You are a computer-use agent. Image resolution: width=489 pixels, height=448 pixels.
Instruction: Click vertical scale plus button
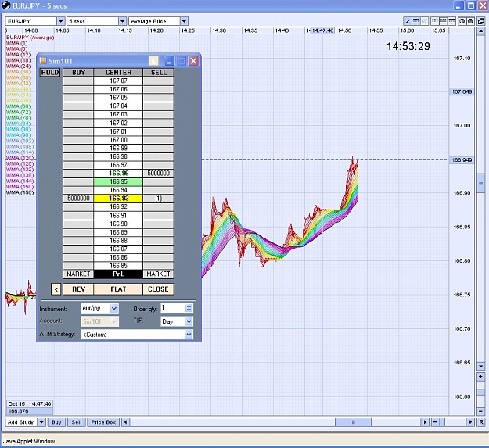pos(481,377)
